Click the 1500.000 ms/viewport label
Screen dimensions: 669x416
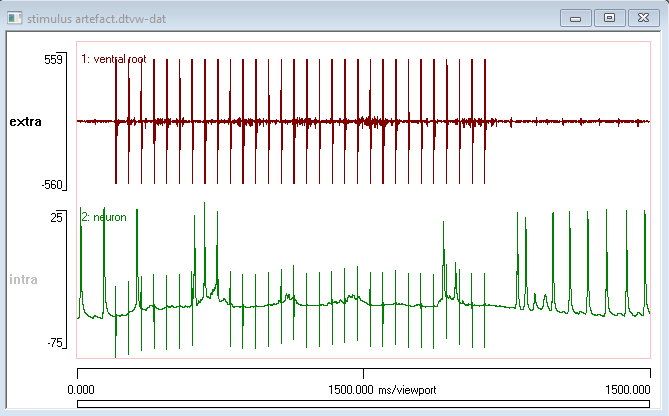382,390
